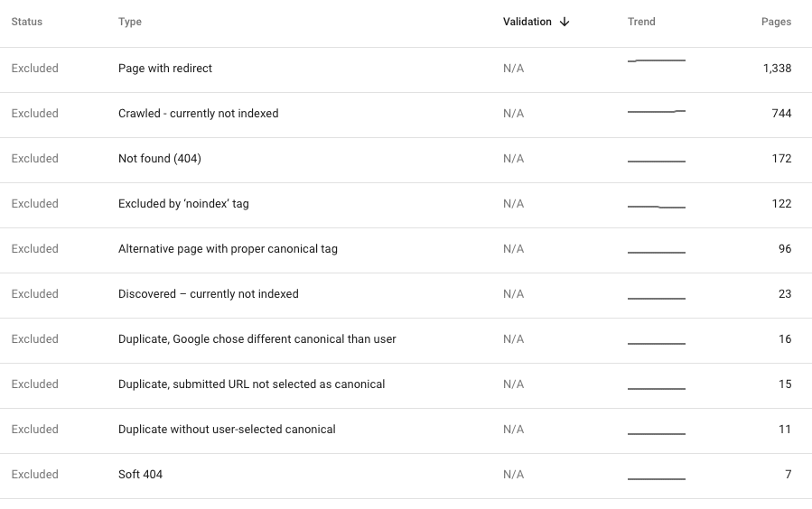Sort table by Type column

pos(130,22)
